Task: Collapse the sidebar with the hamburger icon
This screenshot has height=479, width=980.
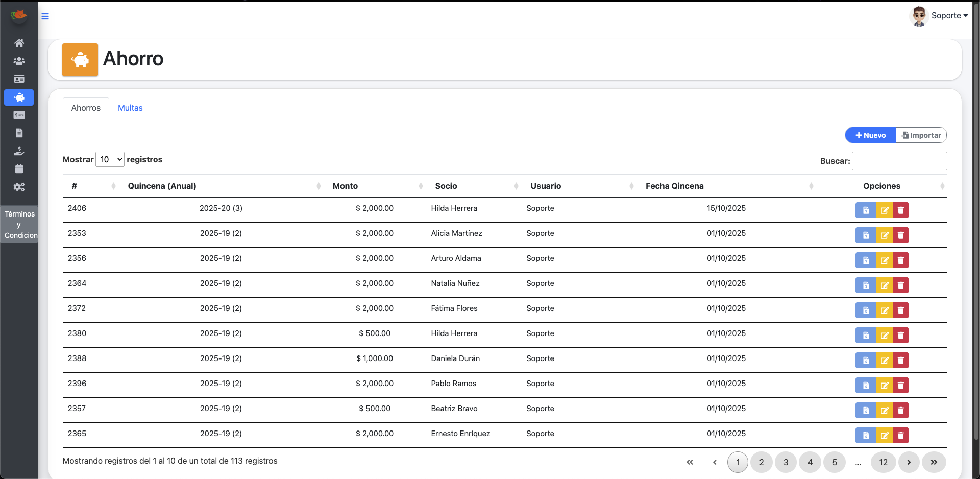Action: pos(45,16)
